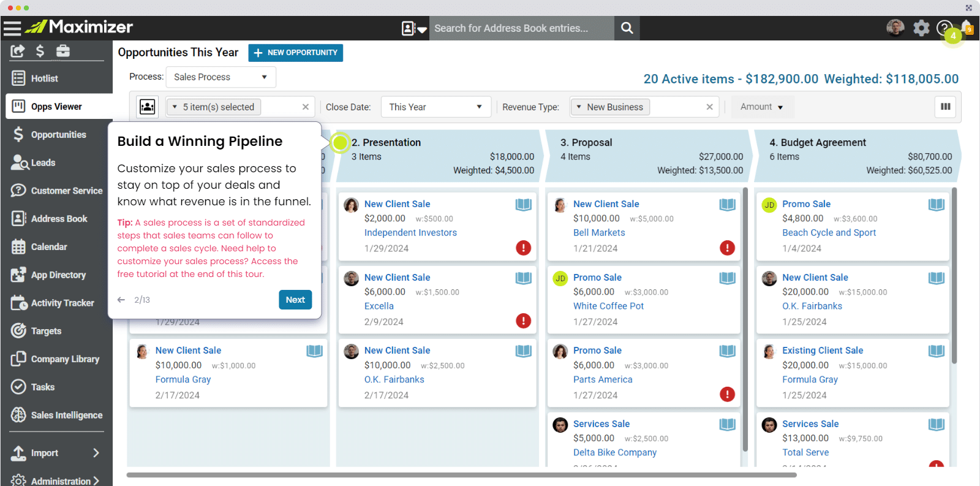Viewport: 980px width, 486px height.
Task: Click the briefcase icon above Hotlist
Action: point(63,51)
